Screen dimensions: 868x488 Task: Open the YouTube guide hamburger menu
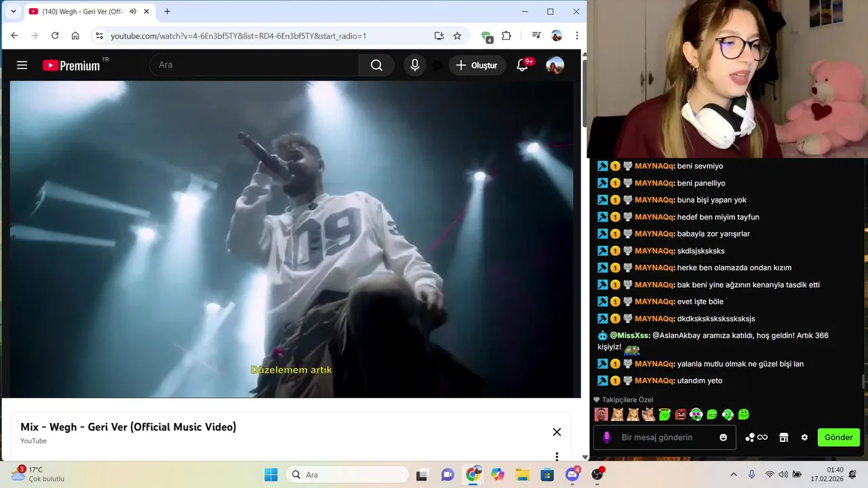(x=22, y=65)
